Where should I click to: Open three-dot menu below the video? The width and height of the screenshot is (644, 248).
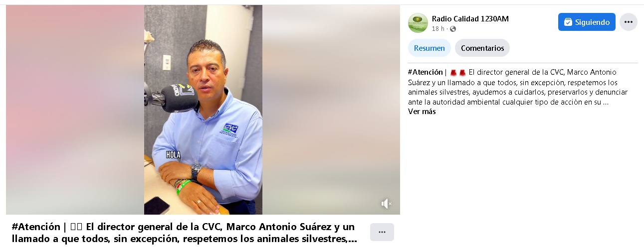click(382, 232)
